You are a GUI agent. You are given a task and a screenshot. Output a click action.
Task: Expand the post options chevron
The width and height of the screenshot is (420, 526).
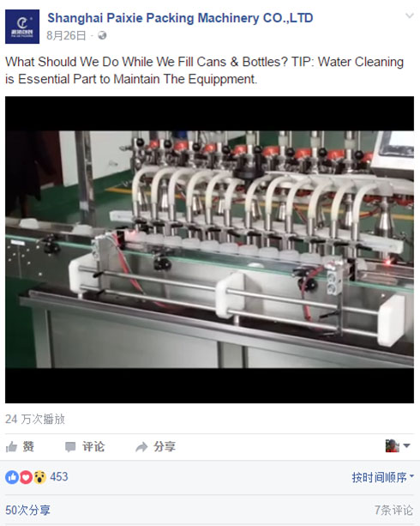(409, 15)
